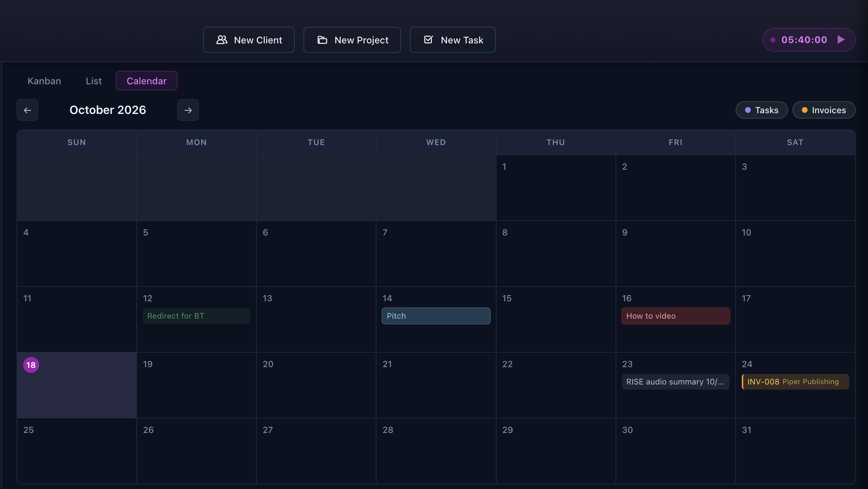Image resolution: width=868 pixels, height=489 pixels.
Task: Click the New Task button
Action: (x=453, y=40)
